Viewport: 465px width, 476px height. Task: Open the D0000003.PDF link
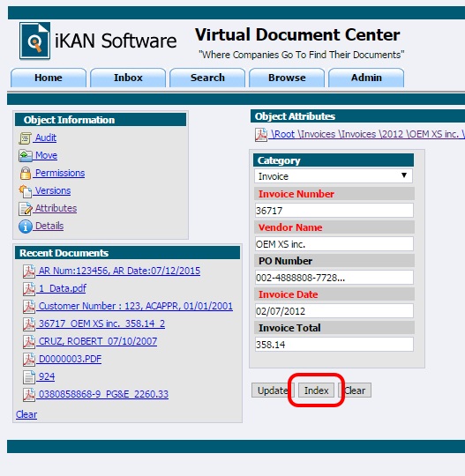pos(71,359)
